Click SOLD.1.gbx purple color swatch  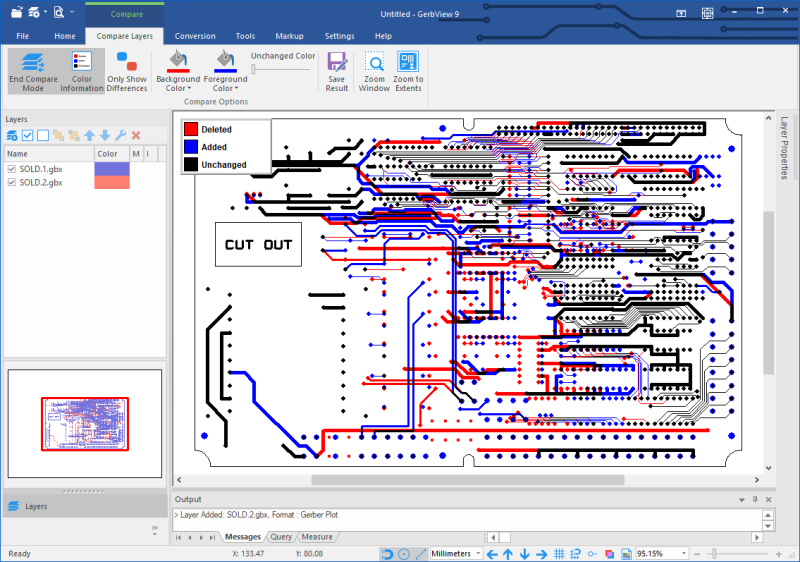point(112,169)
